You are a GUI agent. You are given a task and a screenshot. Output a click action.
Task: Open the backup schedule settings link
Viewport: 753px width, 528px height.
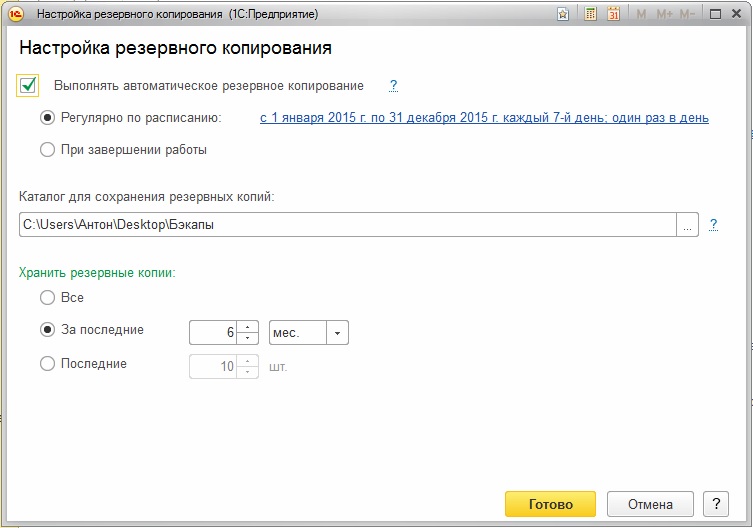tap(484, 118)
